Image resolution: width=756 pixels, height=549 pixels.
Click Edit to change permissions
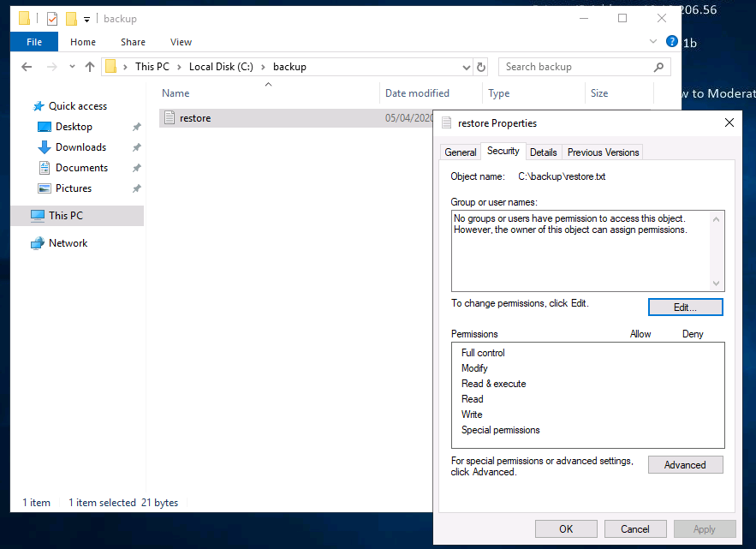click(x=685, y=307)
